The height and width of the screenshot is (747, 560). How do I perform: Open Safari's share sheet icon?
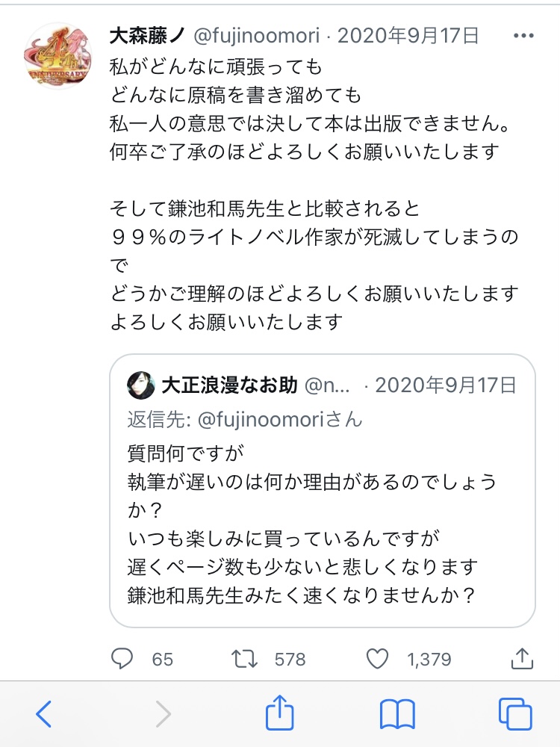click(x=279, y=713)
